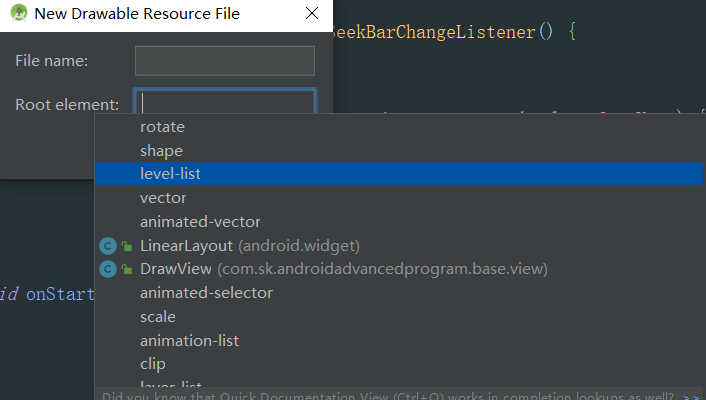Image resolution: width=706 pixels, height=400 pixels.
Task: Click the green lock icon next to DrawView
Action: tap(127, 269)
